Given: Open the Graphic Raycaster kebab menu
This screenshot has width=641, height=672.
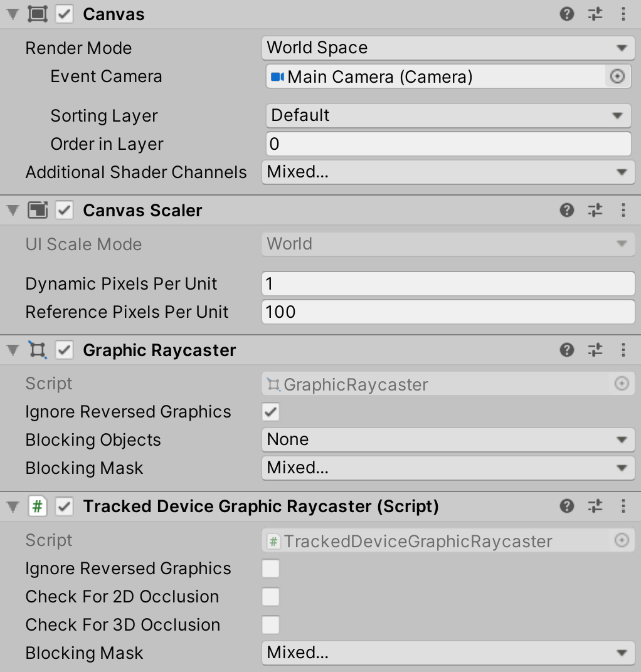Looking at the screenshot, I should point(623,350).
